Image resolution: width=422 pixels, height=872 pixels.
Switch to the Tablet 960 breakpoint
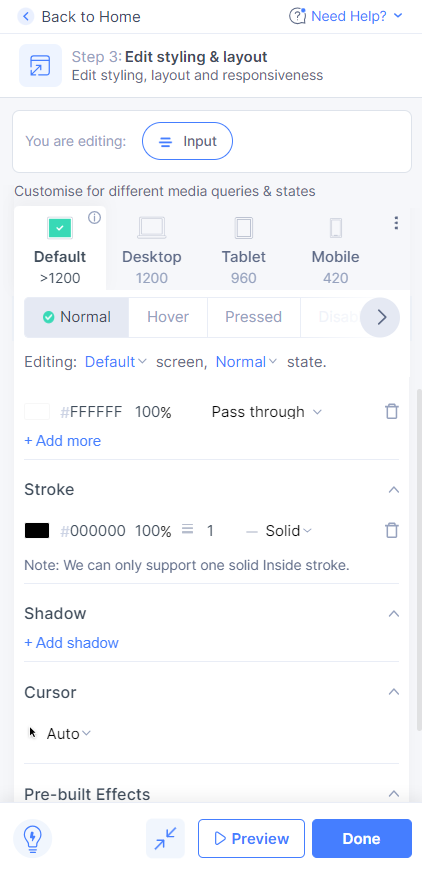(x=244, y=251)
